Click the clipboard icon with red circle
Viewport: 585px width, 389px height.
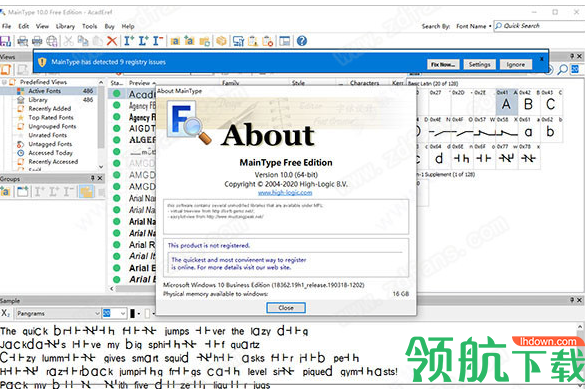coord(268,41)
